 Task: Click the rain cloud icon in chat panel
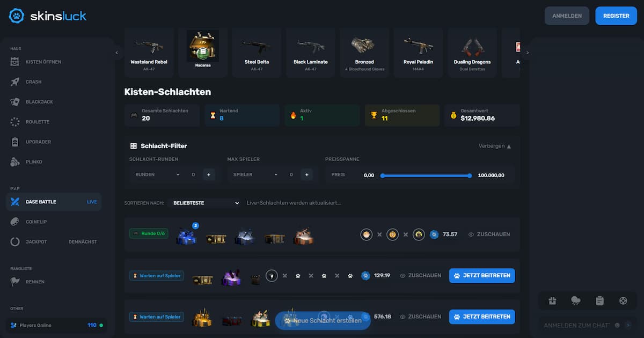point(576,301)
